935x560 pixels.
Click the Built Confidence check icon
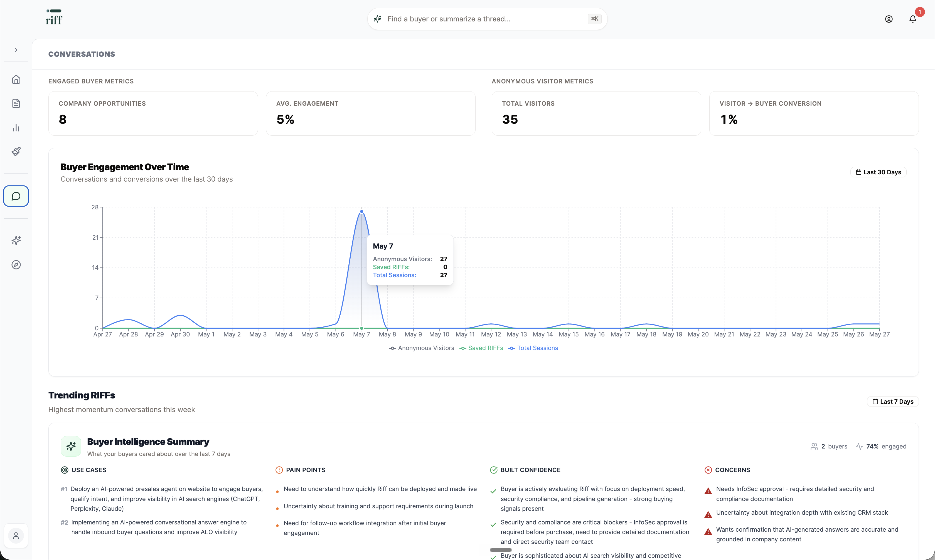[494, 470]
